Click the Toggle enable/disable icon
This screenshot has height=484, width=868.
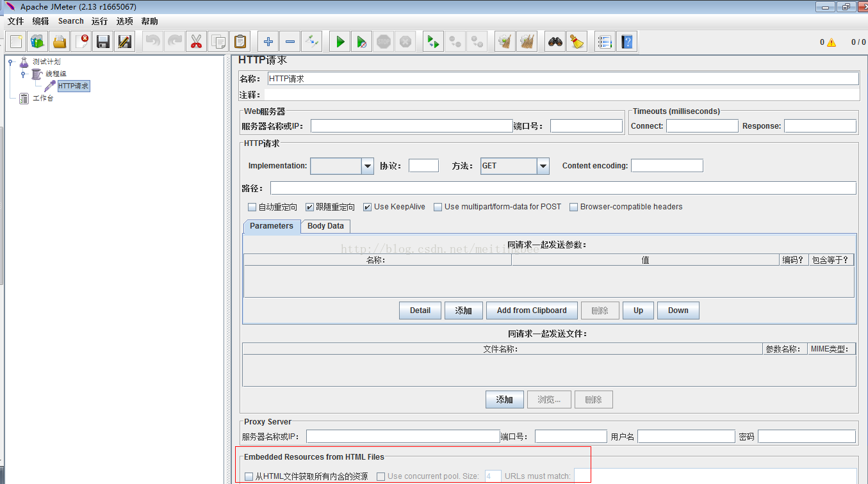(312, 42)
